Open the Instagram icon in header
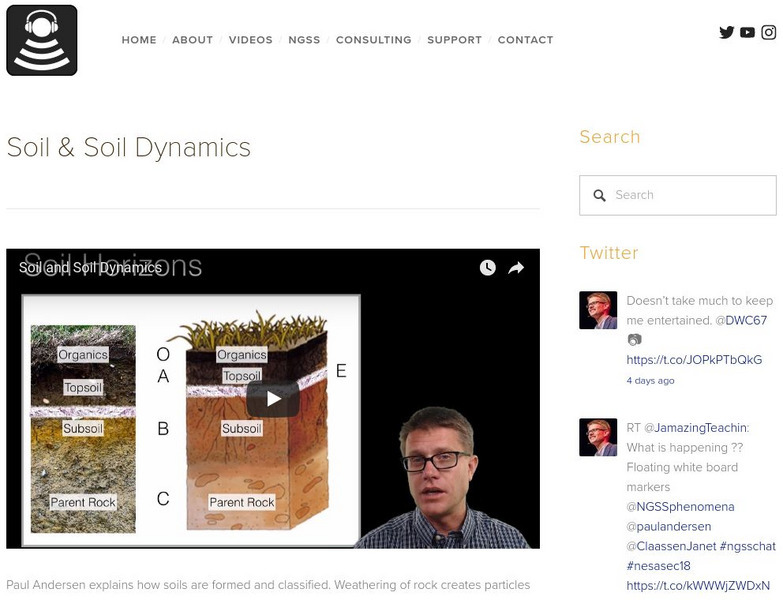 click(x=769, y=32)
